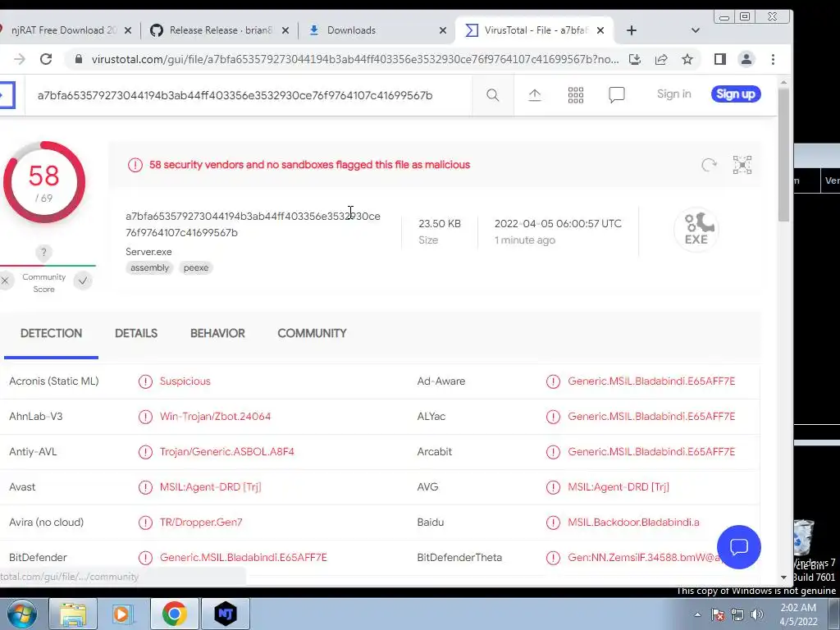Image resolution: width=840 pixels, height=630 pixels.
Task: Click the page vertical scrollbar thumb
Action: point(783,154)
